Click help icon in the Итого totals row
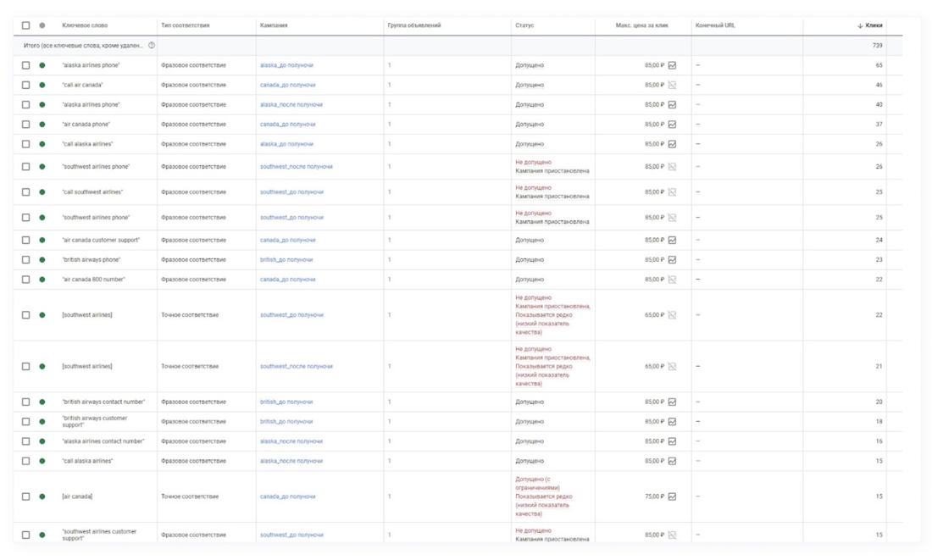 (x=152, y=45)
